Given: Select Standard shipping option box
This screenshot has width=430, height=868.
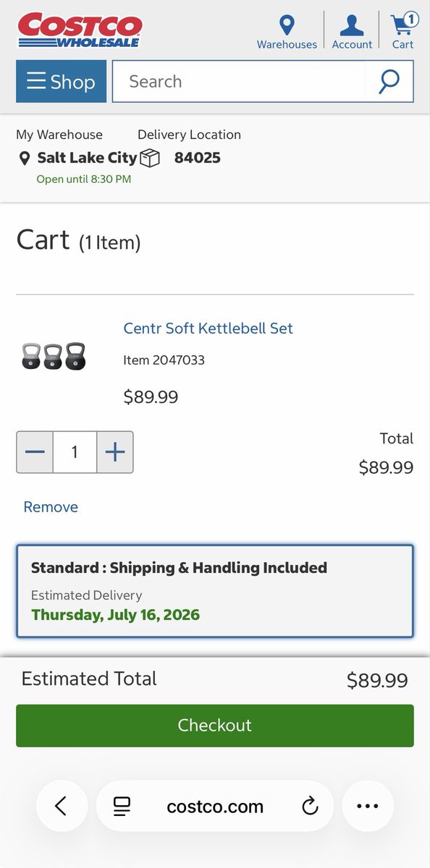Looking at the screenshot, I should coord(215,591).
